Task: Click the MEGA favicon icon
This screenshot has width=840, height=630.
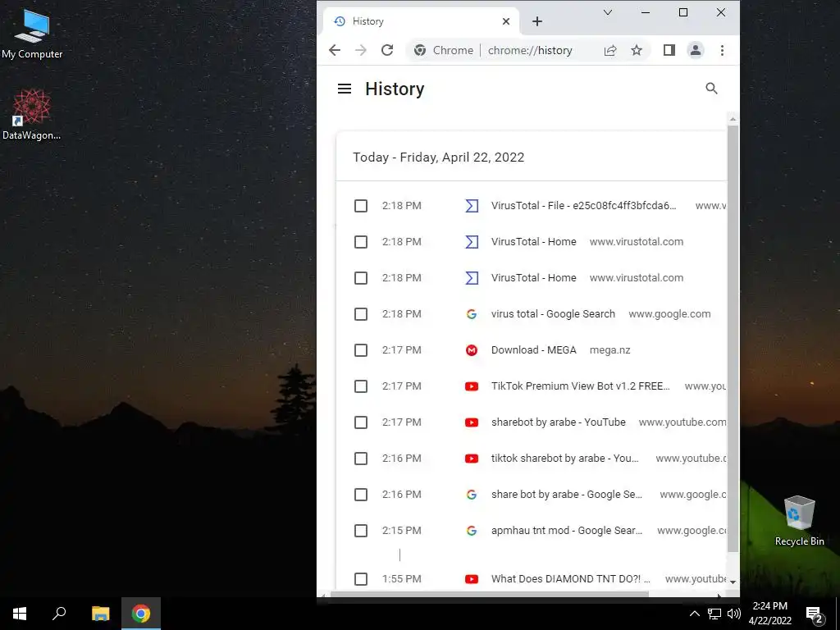Action: (472, 350)
